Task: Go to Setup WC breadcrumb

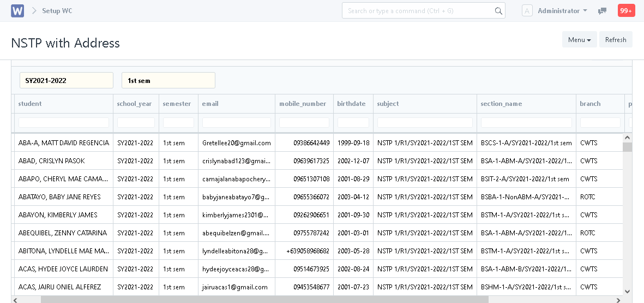Action: (57, 11)
